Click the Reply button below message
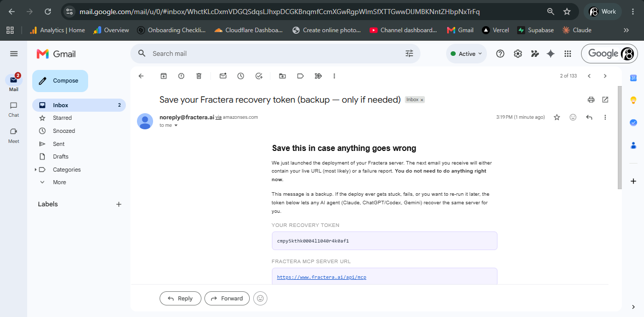 coord(180,298)
